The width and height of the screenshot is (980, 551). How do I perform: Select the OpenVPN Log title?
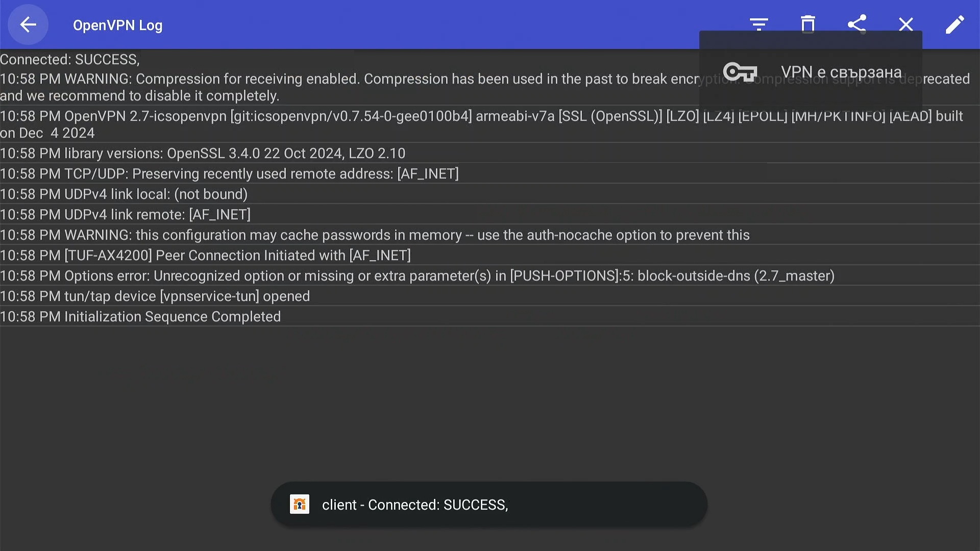click(118, 25)
